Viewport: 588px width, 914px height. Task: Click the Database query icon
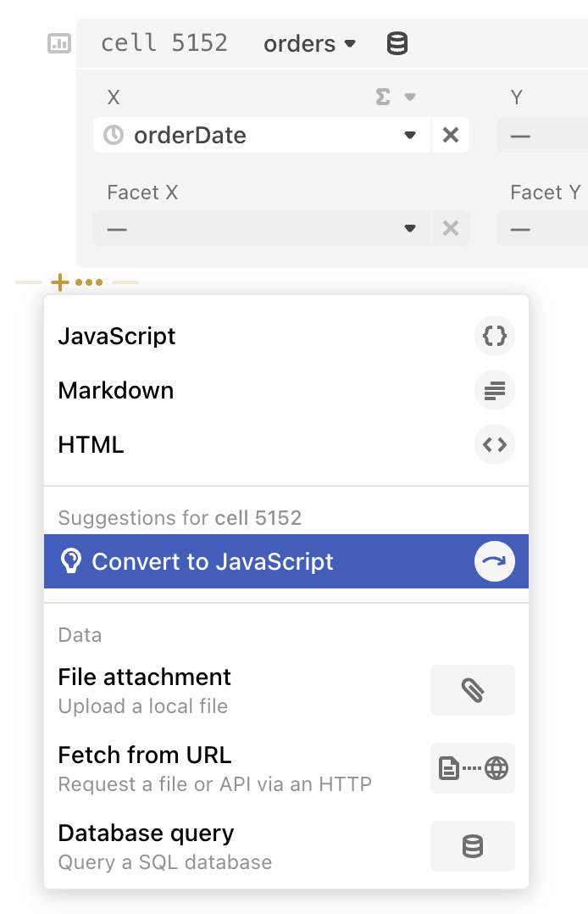click(472, 846)
